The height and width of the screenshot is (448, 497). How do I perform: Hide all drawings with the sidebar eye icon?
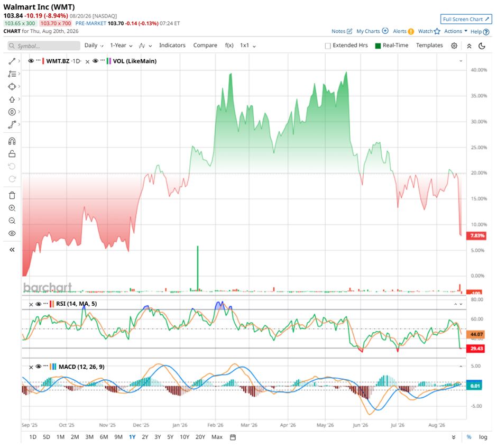coord(12,233)
